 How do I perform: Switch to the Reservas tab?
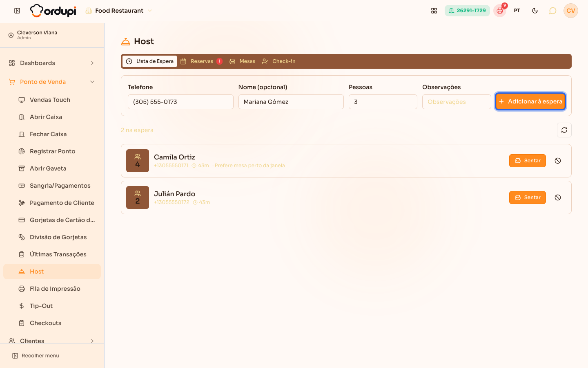click(x=202, y=61)
